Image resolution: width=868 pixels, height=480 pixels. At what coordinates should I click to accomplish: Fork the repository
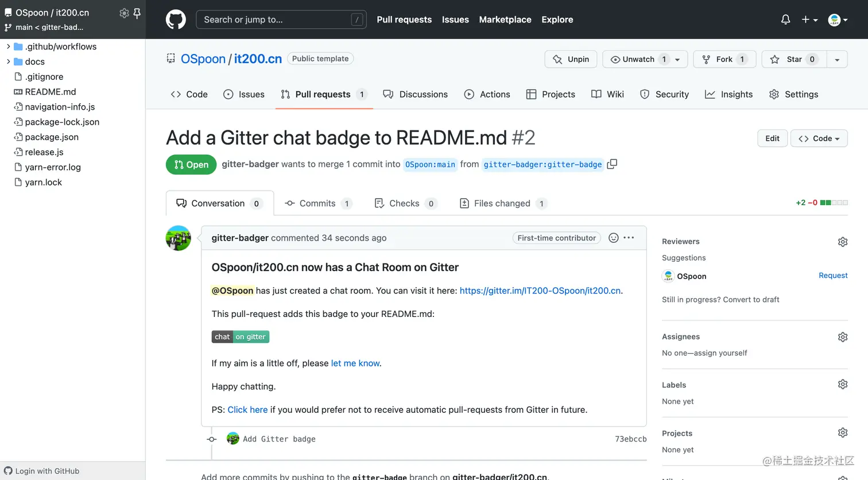pyautogui.click(x=724, y=59)
